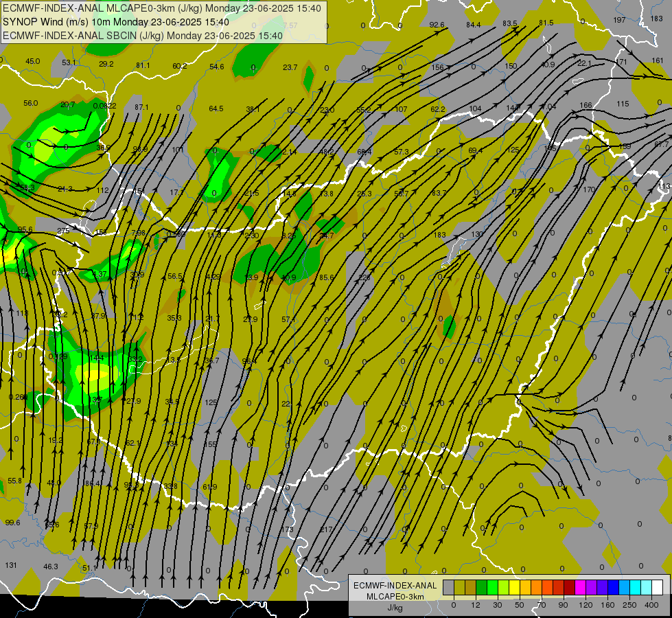The width and height of the screenshot is (672, 618).
Task: Click the white swatch at the legend end
Action: click(658, 588)
